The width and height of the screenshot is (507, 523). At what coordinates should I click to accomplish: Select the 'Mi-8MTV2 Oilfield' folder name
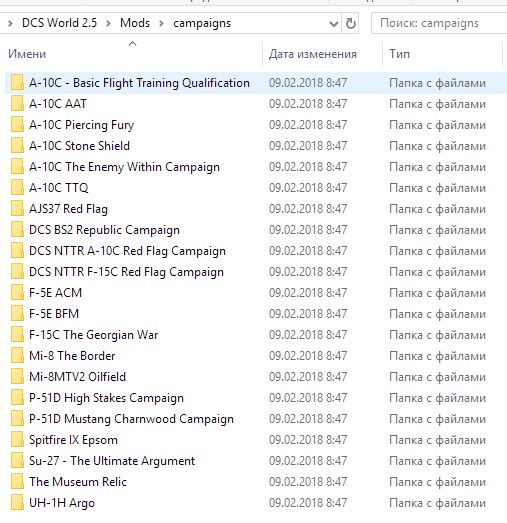[77, 377]
